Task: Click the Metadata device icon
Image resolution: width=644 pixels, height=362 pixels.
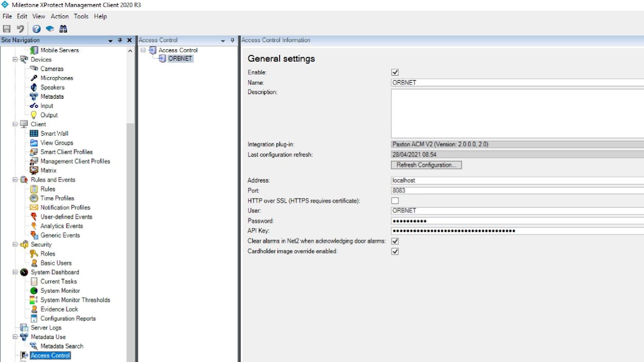Action: 34,97
